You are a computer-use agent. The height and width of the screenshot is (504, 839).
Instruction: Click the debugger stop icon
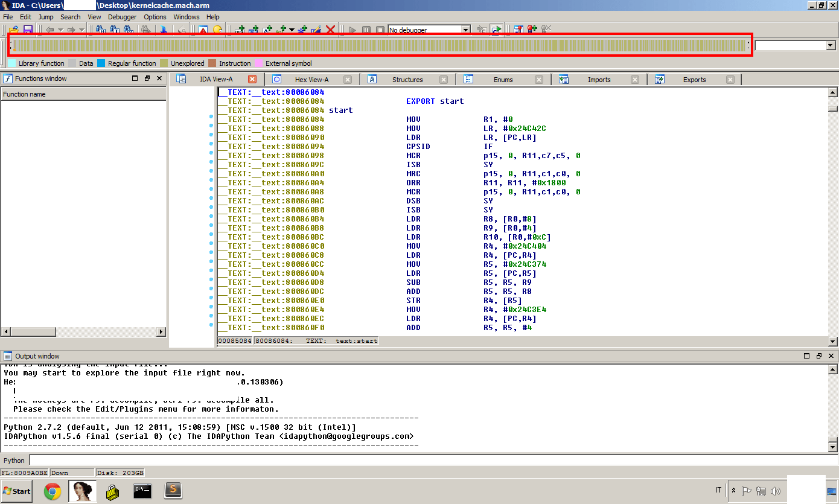[380, 30]
